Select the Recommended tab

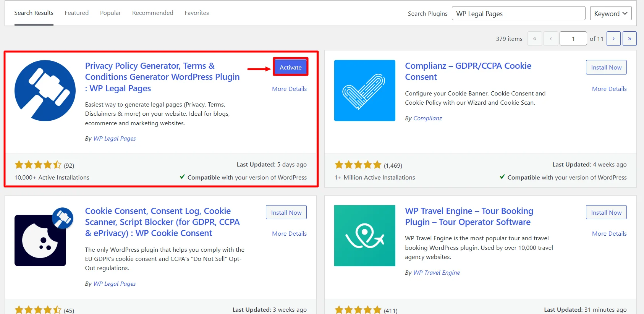[152, 13]
